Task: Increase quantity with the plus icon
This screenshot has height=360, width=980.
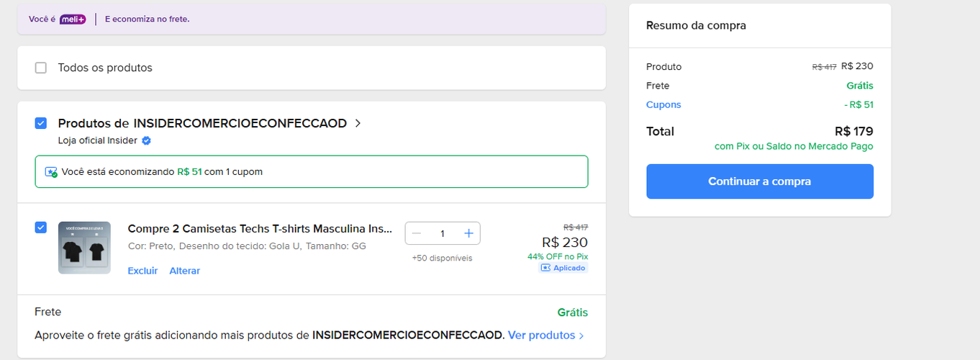Action: (x=468, y=233)
